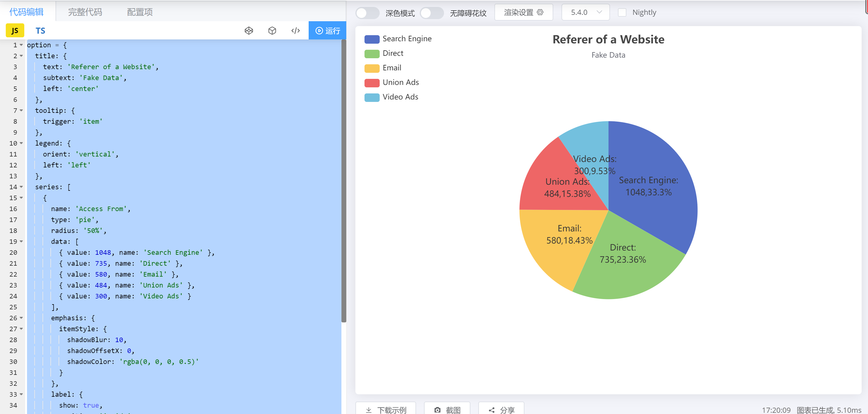
Task: Click the Union Ads legend color swatch
Action: click(372, 82)
